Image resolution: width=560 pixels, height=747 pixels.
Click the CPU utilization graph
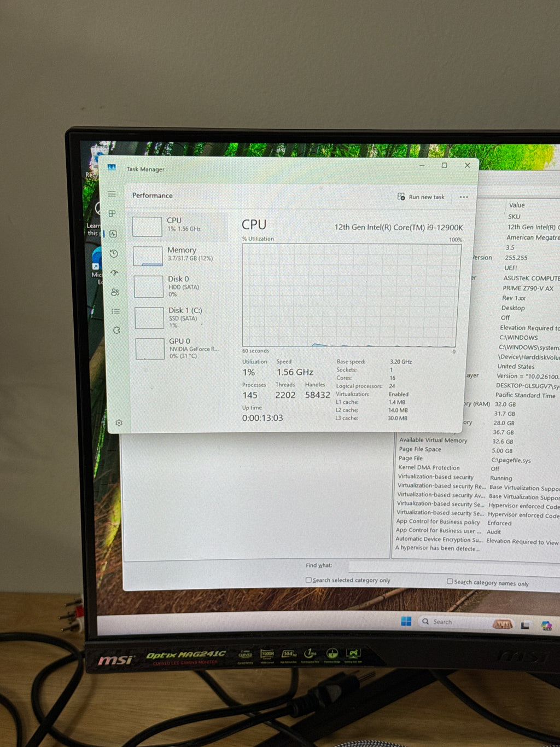pos(349,296)
